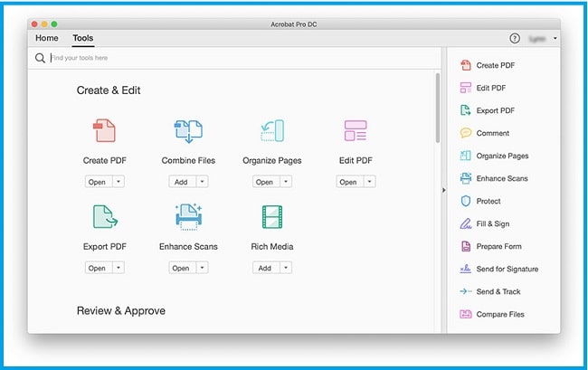Click the Rich Media film icon
The width and height of the screenshot is (588, 370).
(x=272, y=217)
